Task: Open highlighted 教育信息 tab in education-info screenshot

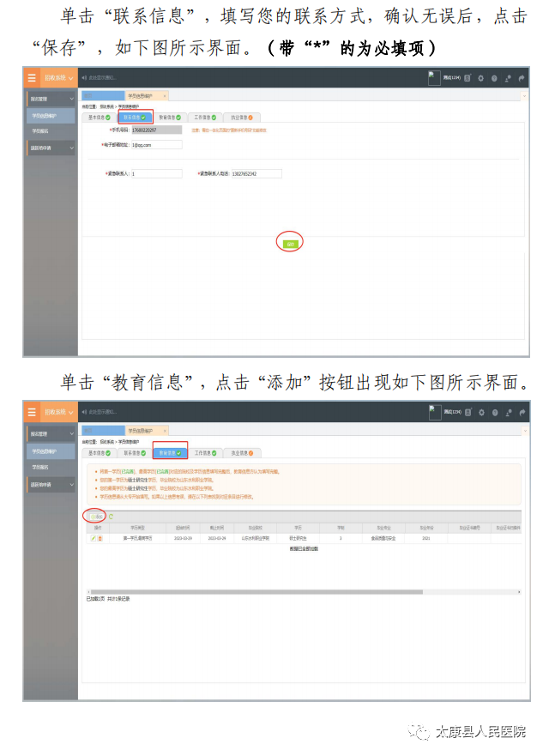Action: click(x=170, y=453)
